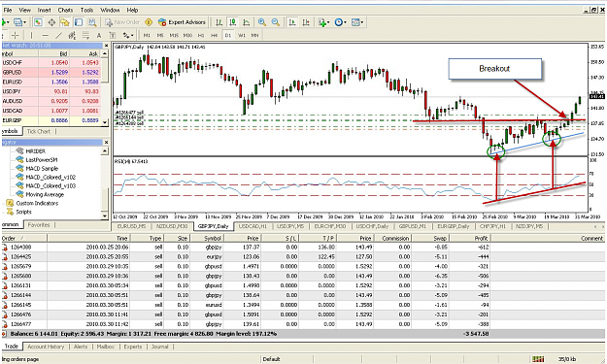Switch chart to M15 timeframe
The image size is (607, 364).
[x=174, y=35]
